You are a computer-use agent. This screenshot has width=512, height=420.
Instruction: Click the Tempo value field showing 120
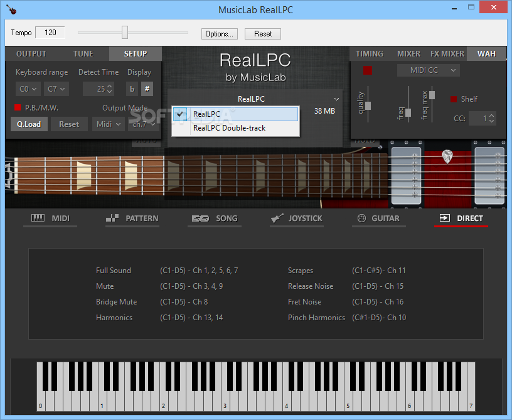pyautogui.click(x=50, y=33)
